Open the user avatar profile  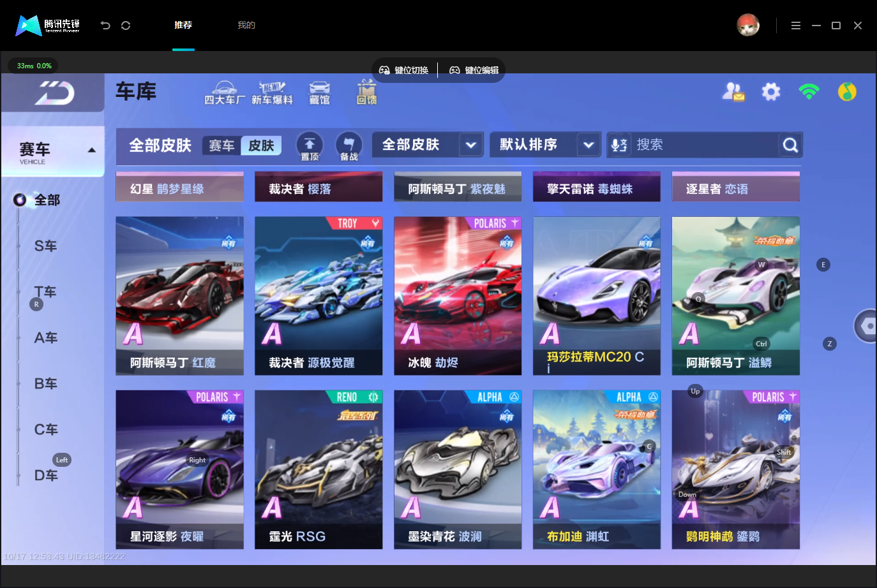748,25
